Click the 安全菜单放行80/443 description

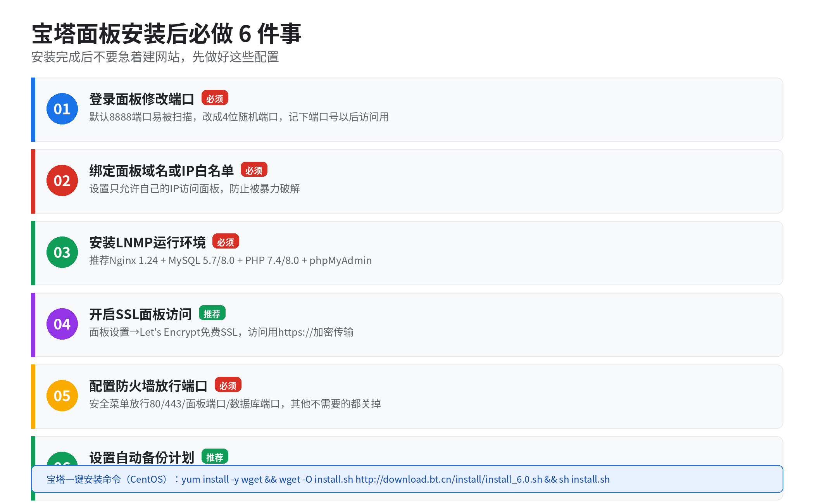pos(235,404)
